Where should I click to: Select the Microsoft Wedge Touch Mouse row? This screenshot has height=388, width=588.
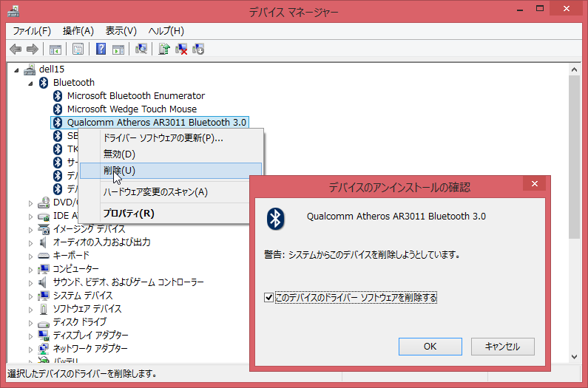[x=124, y=109]
